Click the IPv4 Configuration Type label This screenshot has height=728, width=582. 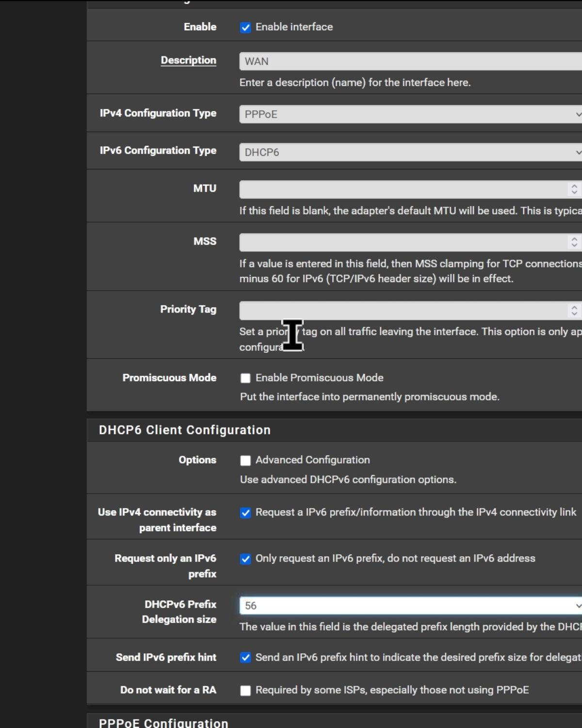(158, 113)
